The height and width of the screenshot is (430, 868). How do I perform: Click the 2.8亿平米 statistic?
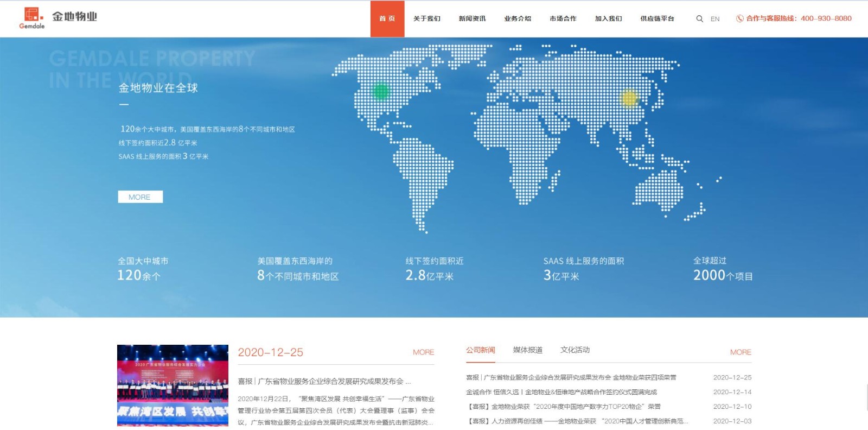[x=434, y=269]
